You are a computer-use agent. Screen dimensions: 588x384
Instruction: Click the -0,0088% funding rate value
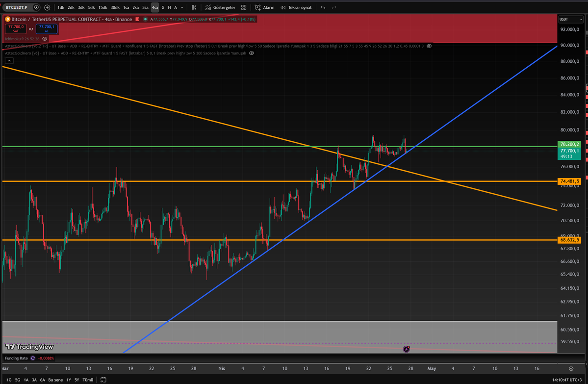click(x=46, y=358)
